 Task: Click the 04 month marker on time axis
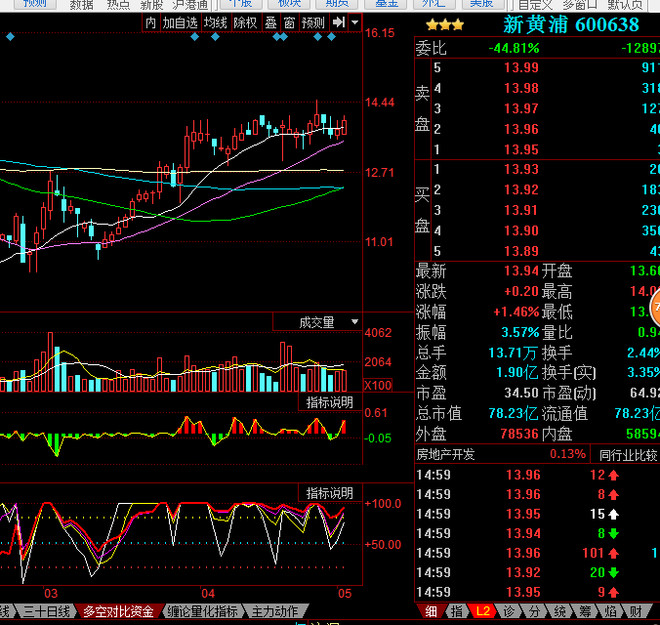tap(208, 593)
